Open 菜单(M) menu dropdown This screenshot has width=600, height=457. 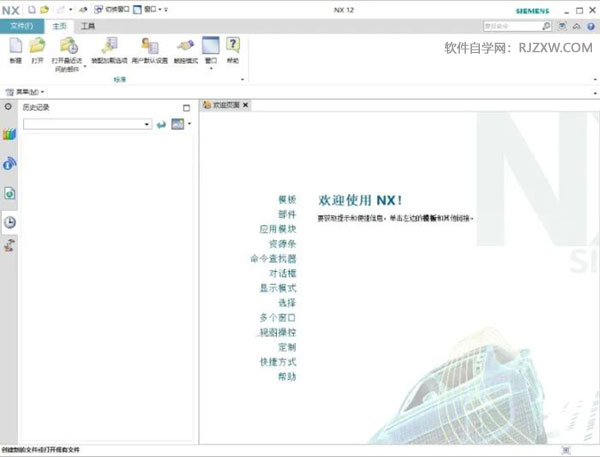[x=24, y=92]
